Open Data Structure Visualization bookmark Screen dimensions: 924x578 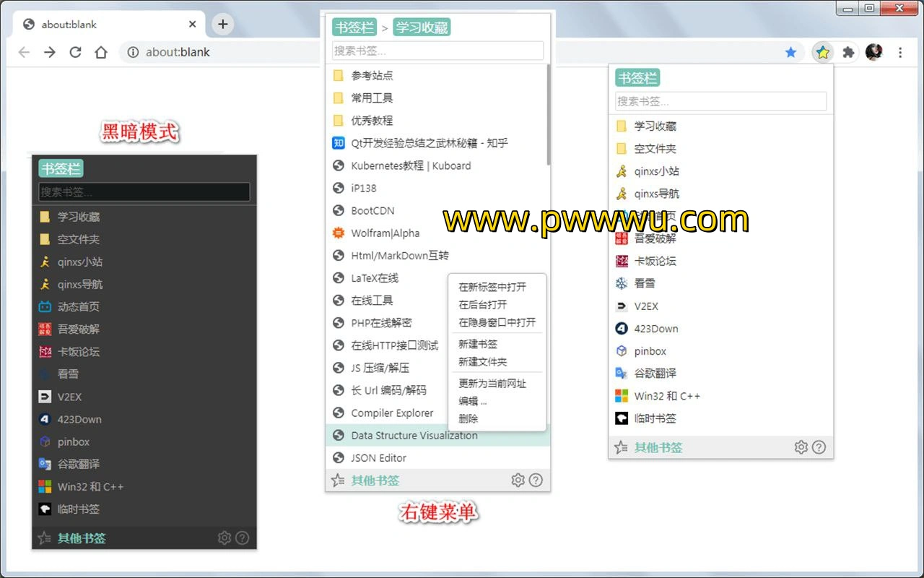pyautogui.click(x=438, y=435)
